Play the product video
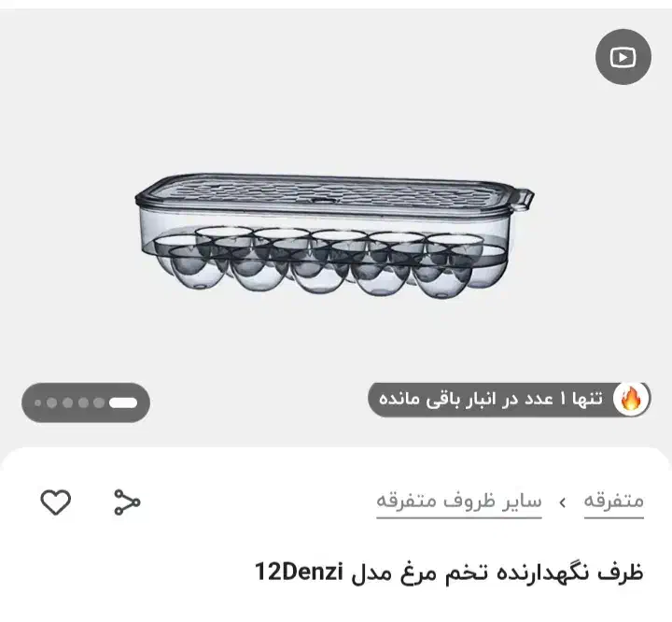The width and height of the screenshot is (672, 622). tap(623, 57)
